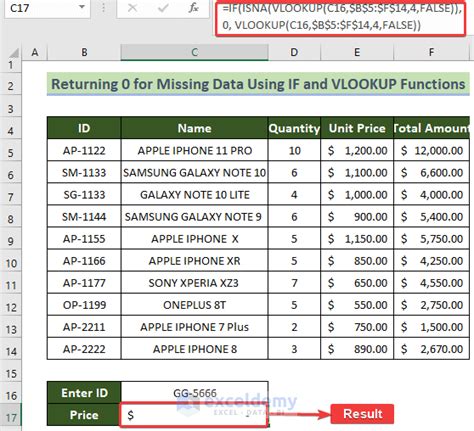Image resolution: width=474 pixels, height=431 pixels.
Task: Select column E header
Action: 357,52
